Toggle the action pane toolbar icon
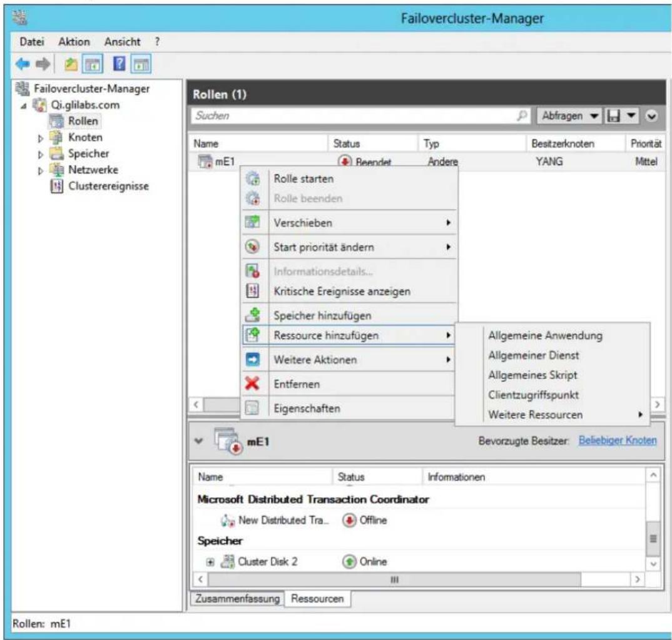This screenshot has width=672, height=640. pyautogui.click(x=141, y=64)
